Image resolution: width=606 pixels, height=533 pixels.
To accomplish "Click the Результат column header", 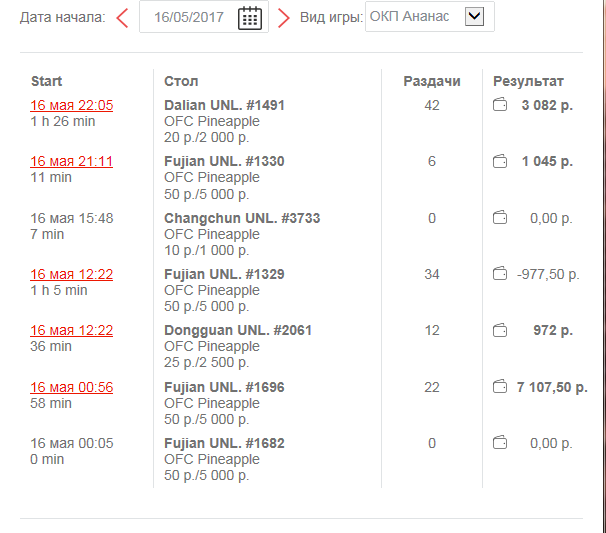I will (x=528, y=81).
